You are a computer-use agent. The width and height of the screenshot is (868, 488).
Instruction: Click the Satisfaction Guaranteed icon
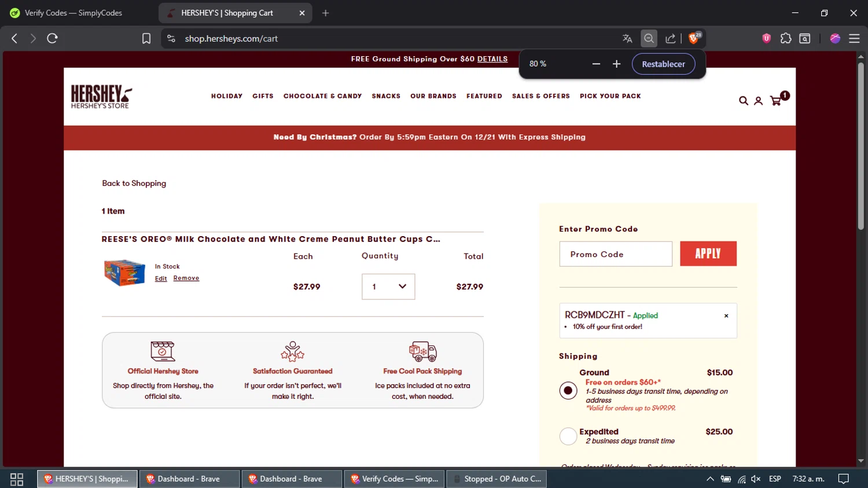point(293,351)
